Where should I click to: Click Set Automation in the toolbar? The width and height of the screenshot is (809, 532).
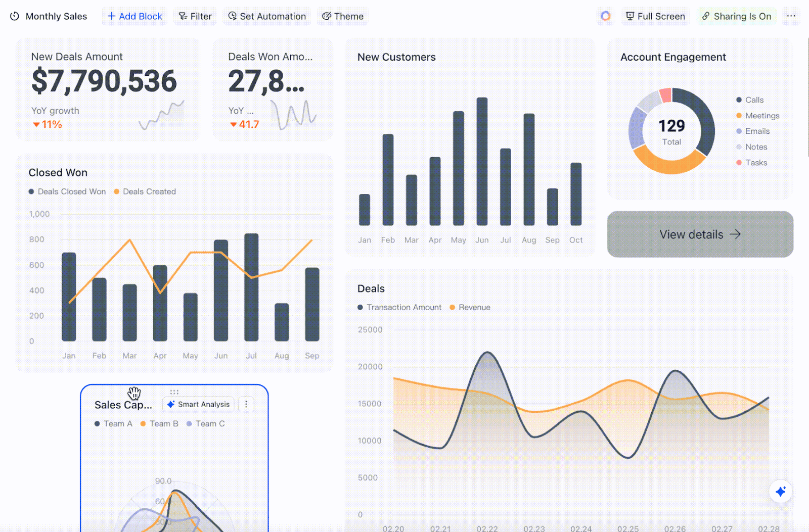[x=266, y=16]
